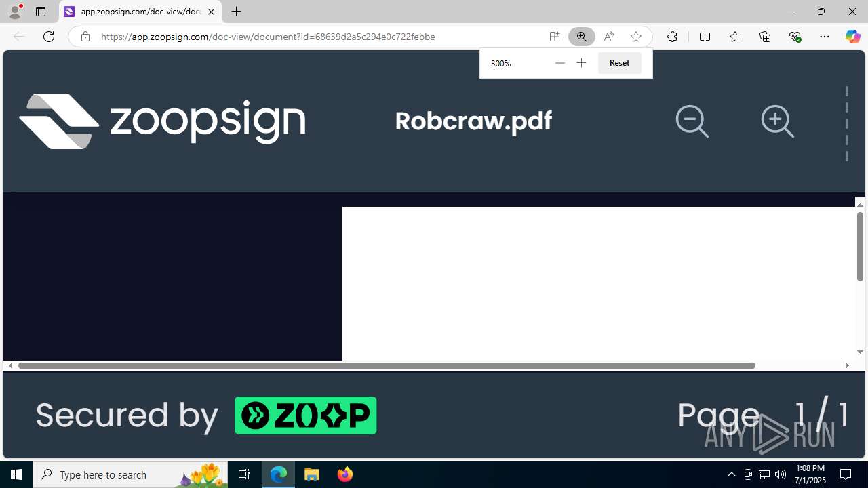Open Windows Start menu

coord(16,474)
